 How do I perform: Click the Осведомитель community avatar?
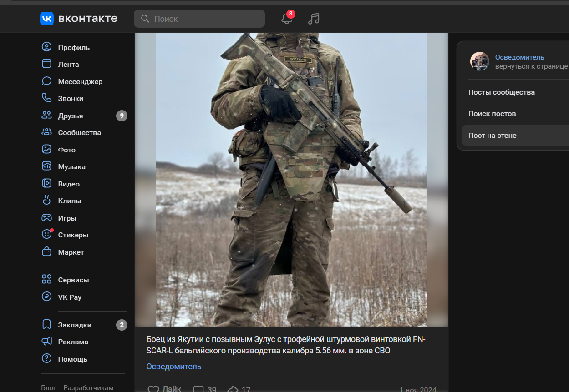[x=479, y=61]
